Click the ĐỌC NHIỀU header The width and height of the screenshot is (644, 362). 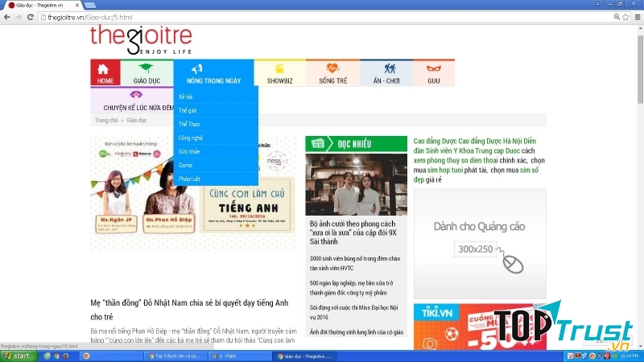click(x=356, y=144)
